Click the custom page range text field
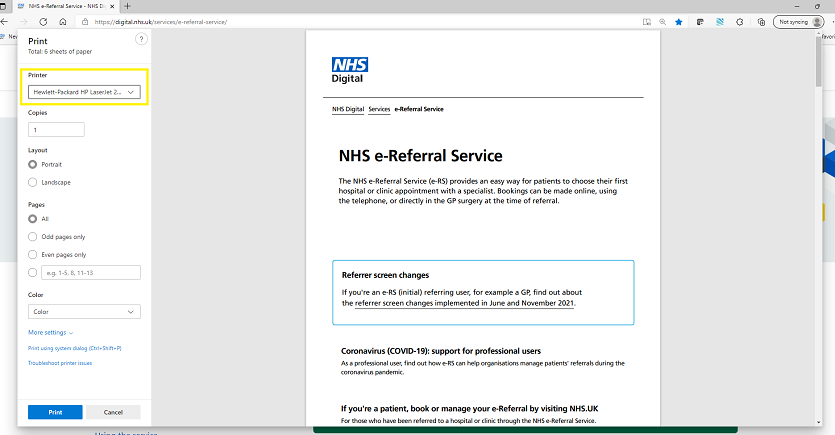 (91, 273)
